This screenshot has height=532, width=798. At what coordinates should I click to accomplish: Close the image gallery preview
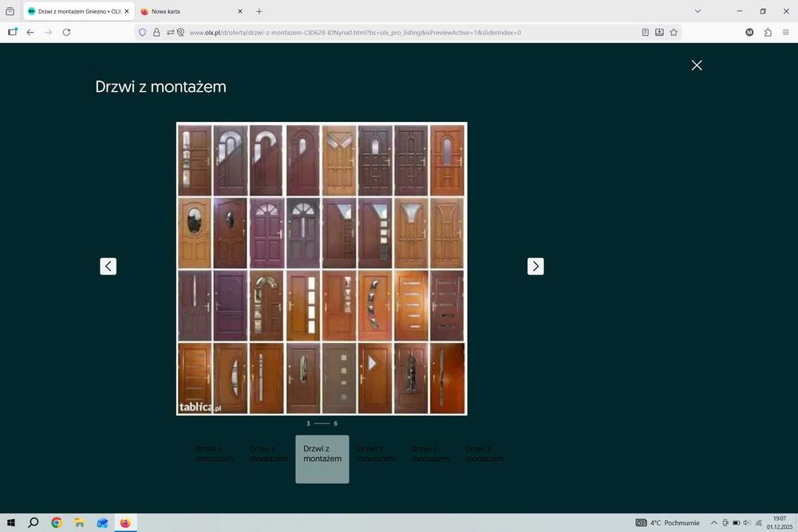pos(697,65)
